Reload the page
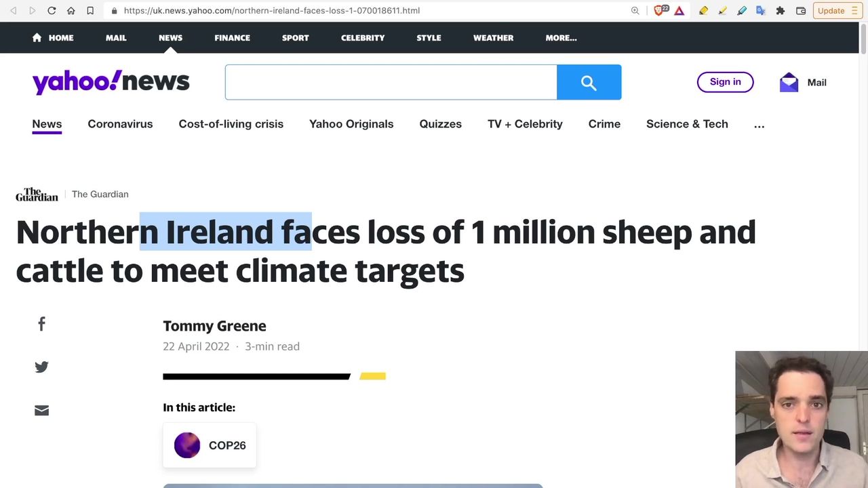Screen dimensions: 868x488 coord(52,11)
